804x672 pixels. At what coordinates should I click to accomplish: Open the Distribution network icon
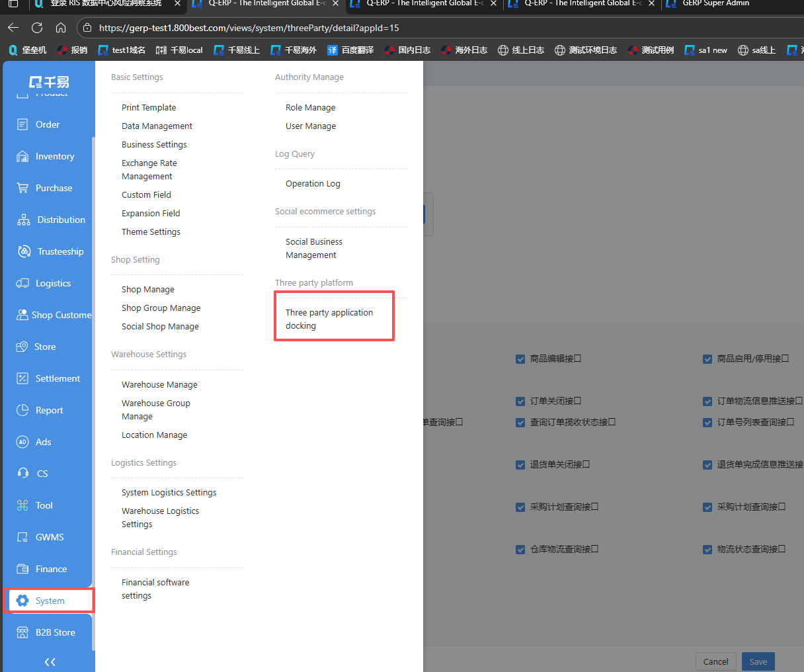(24, 220)
